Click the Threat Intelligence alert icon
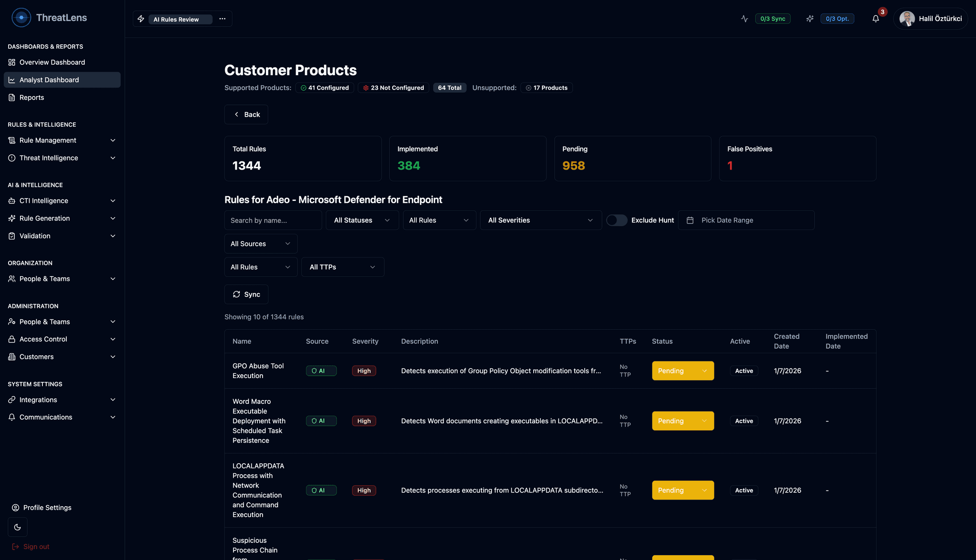The image size is (976, 560). coord(12,158)
